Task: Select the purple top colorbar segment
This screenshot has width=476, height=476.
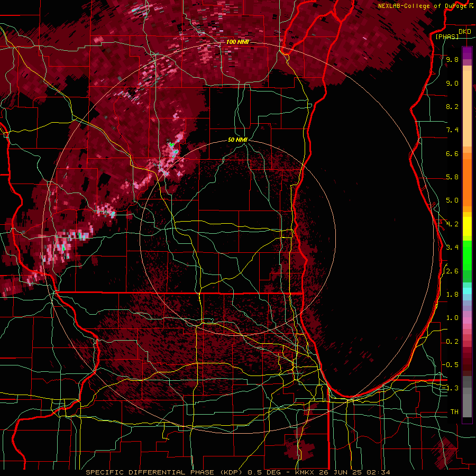Action: [467, 53]
